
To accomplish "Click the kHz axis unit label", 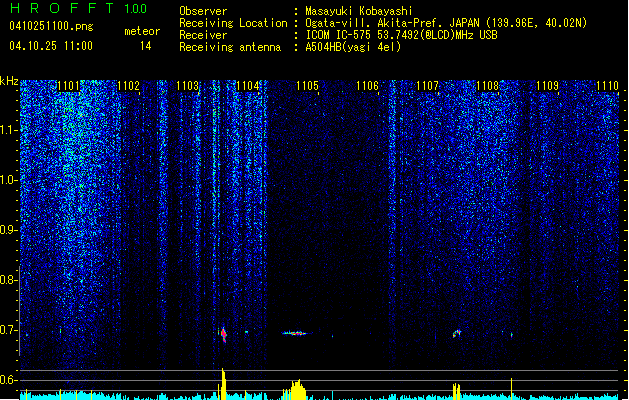I will pyautogui.click(x=9, y=81).
